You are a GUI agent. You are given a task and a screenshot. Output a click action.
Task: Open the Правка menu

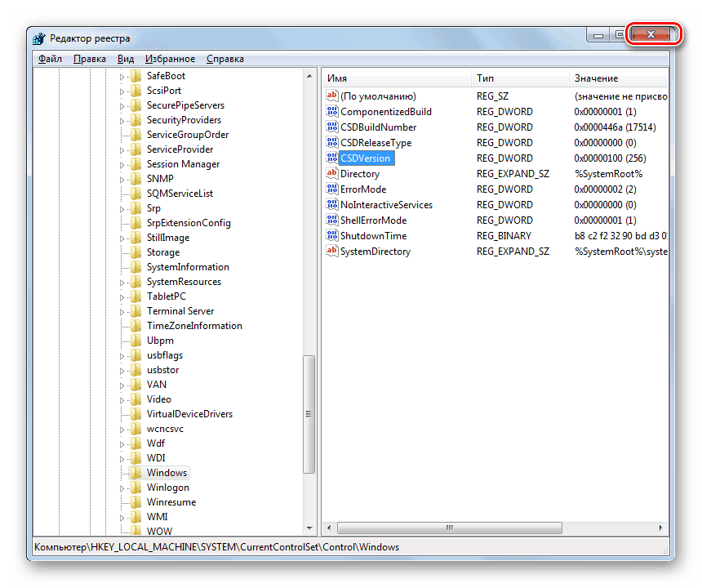(90, 59)
